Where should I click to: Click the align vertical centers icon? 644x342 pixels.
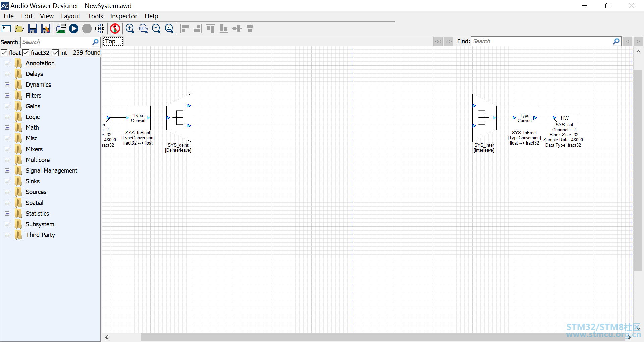250,28
